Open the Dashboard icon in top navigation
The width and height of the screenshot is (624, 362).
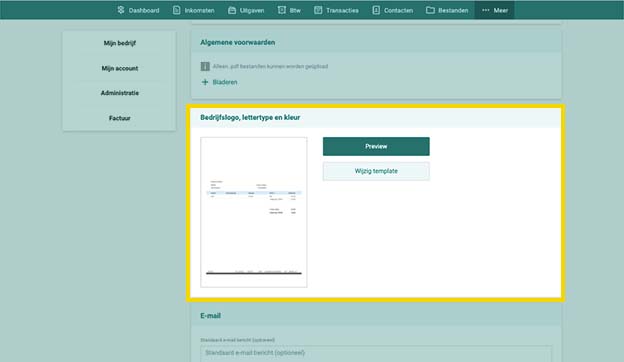click(x=121, y=10)
